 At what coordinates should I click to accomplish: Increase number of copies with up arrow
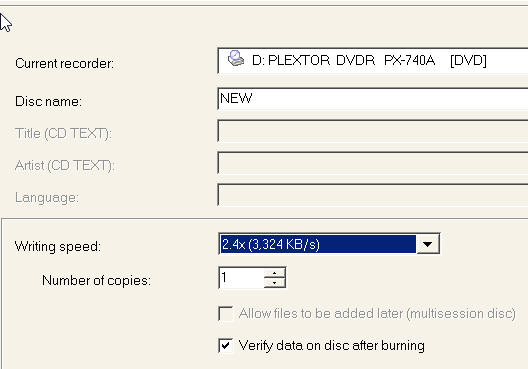pos(275,272)
